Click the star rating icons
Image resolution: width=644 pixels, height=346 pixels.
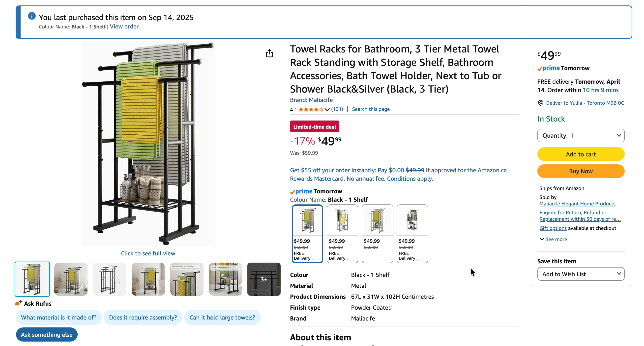coord(311,109)
